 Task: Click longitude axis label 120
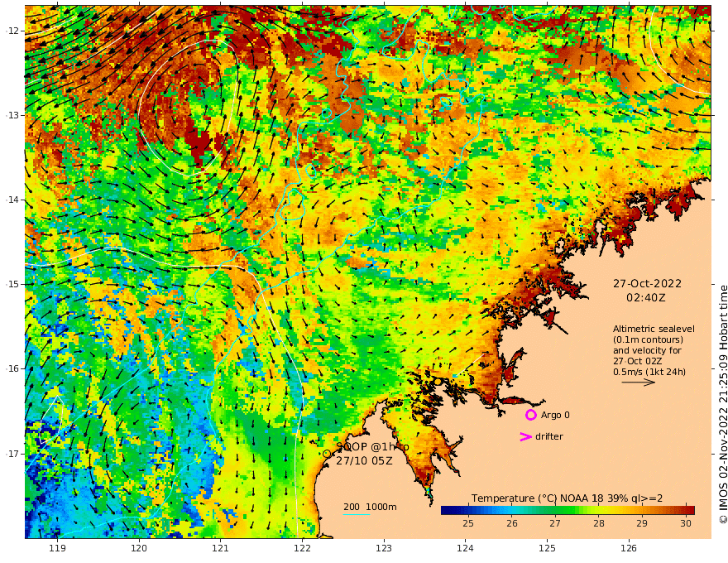coord(139,548)
